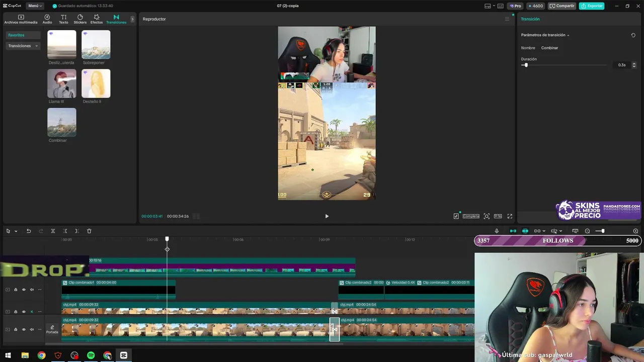This screenshot has width=644, height=362.
Task: Enter fullscreen preview mode
Action: (510, 216)
